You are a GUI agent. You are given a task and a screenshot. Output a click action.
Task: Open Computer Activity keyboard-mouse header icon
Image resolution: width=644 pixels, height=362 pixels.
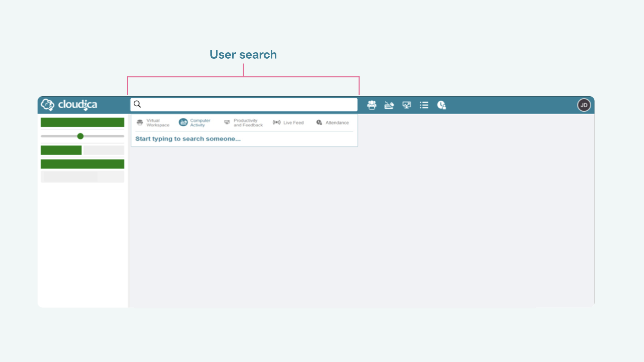(389, 105)
